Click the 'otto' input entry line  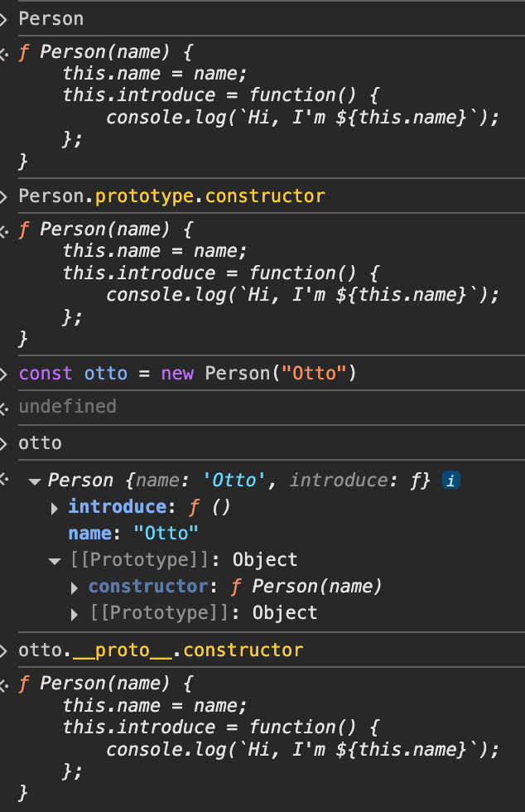[x=40, y=442]
